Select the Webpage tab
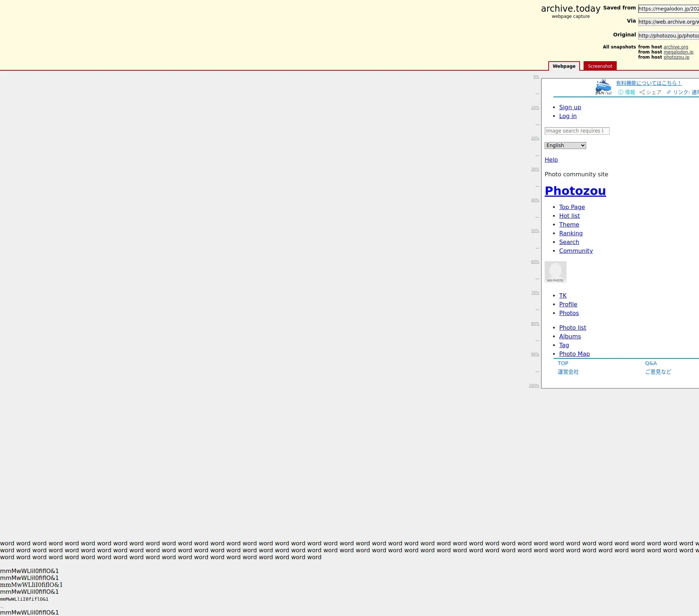 pos(564,66)
